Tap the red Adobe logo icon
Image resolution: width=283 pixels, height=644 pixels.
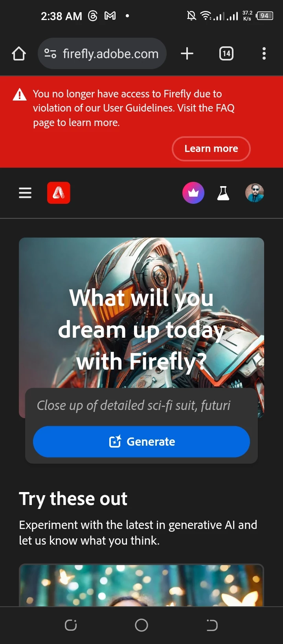(59, 193)
